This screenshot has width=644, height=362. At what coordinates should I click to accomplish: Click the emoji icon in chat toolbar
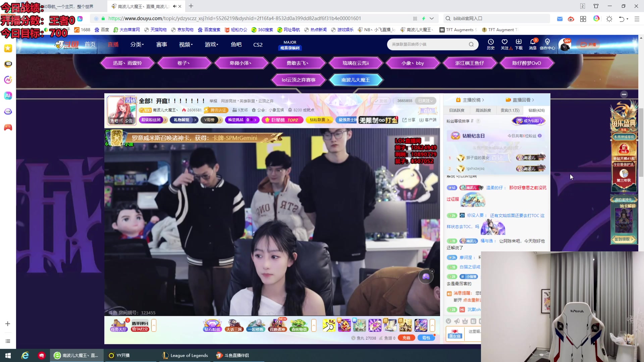[448, 321]
